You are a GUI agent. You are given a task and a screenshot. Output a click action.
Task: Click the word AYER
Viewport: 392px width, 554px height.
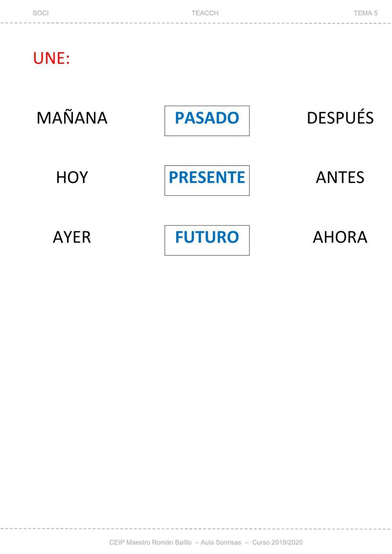[72, 237]
